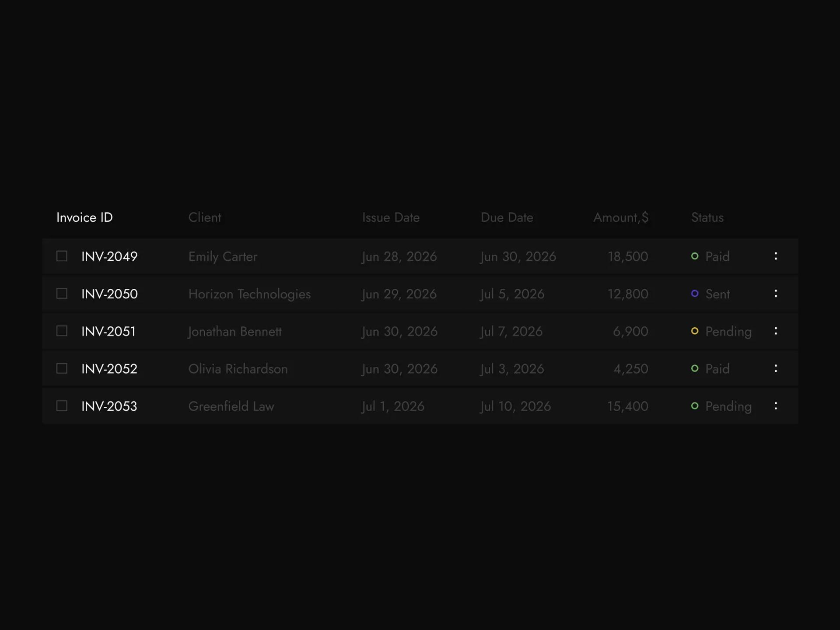This screenshot has height=630, width=840.
Task: Open invoice INV-2050
Action: click(x=109, y=294)
